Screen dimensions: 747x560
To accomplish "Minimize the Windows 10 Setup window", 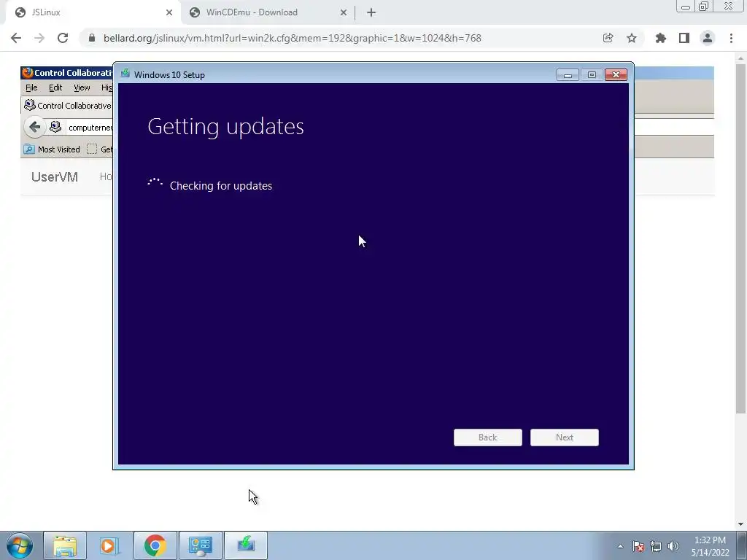I will (568, 75).
